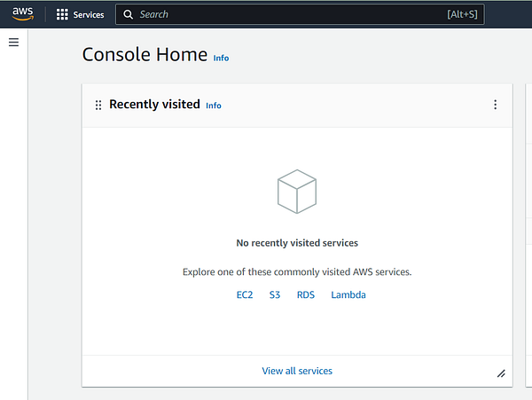Screen dimensions: 532x400
Task: Click View all services
Action: coord(297,371)
